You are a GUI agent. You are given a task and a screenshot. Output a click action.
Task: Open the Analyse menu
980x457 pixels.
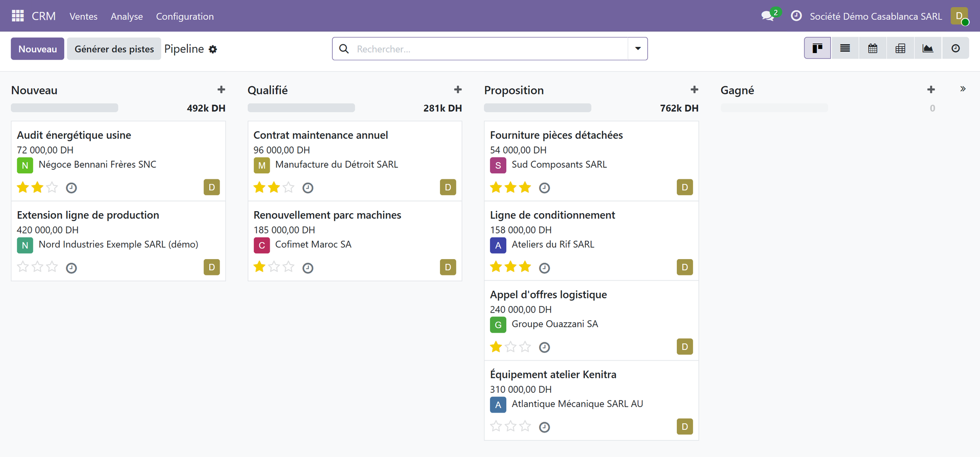127,16
